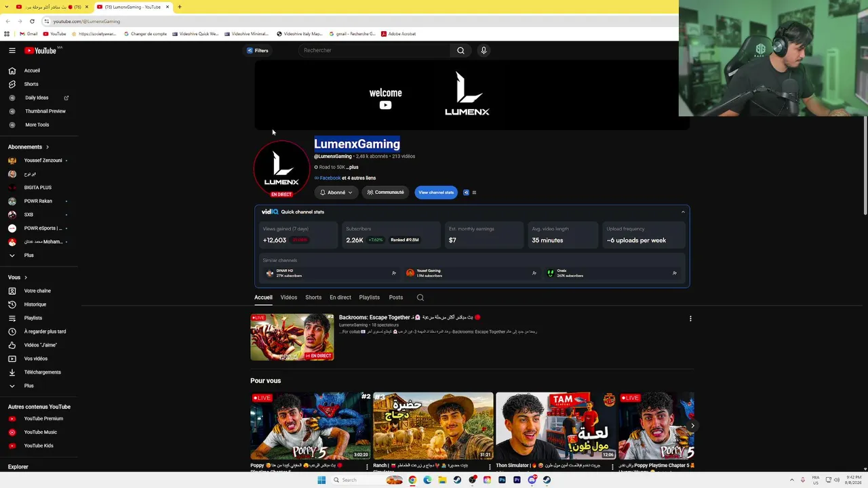Open the Adobe Acrobat bookmark

(399, 34)
